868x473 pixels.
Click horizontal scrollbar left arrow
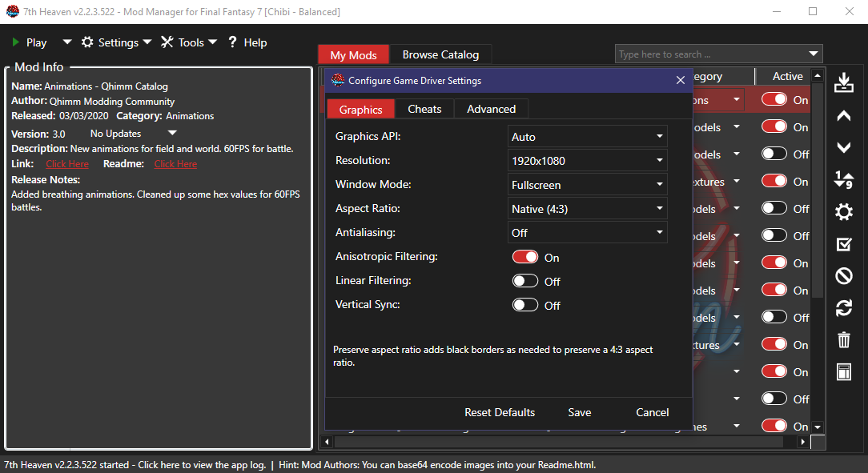[x=327, y=442]
